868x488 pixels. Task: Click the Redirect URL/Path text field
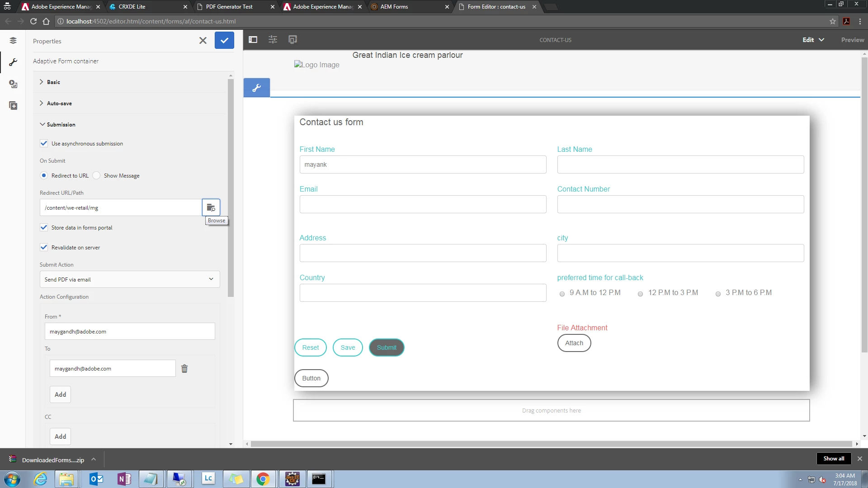[121, 207]
